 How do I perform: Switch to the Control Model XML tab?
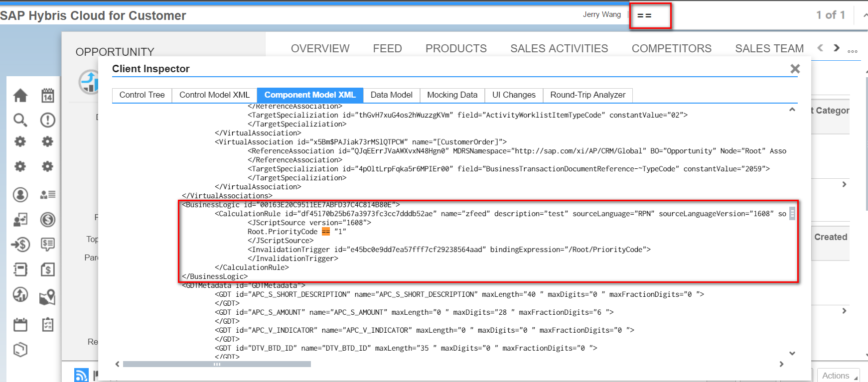click(214, 95)
